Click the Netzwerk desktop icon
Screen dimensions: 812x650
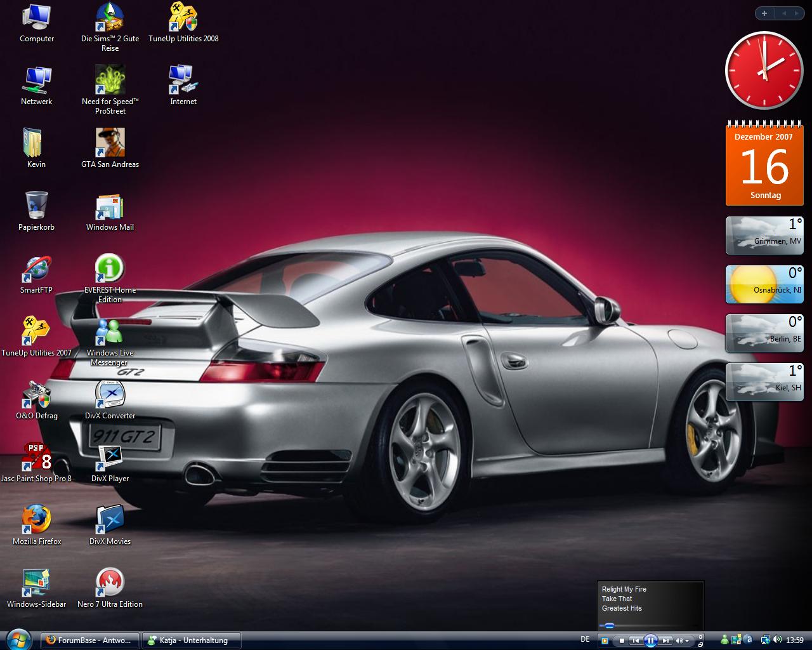point(37,86)
